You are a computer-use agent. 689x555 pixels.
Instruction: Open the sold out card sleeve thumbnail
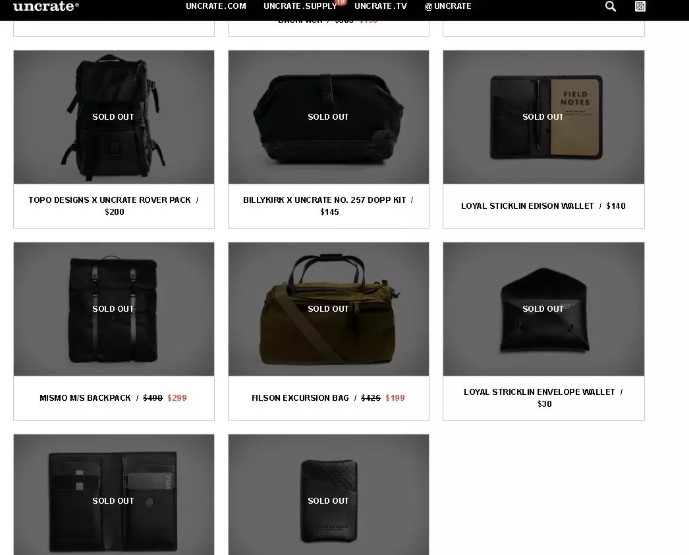coord(329,495)
